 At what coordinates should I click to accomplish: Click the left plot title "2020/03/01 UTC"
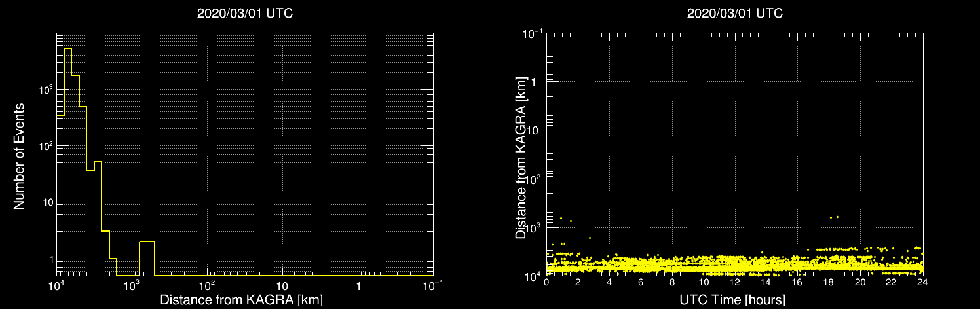tap(245, 13)
